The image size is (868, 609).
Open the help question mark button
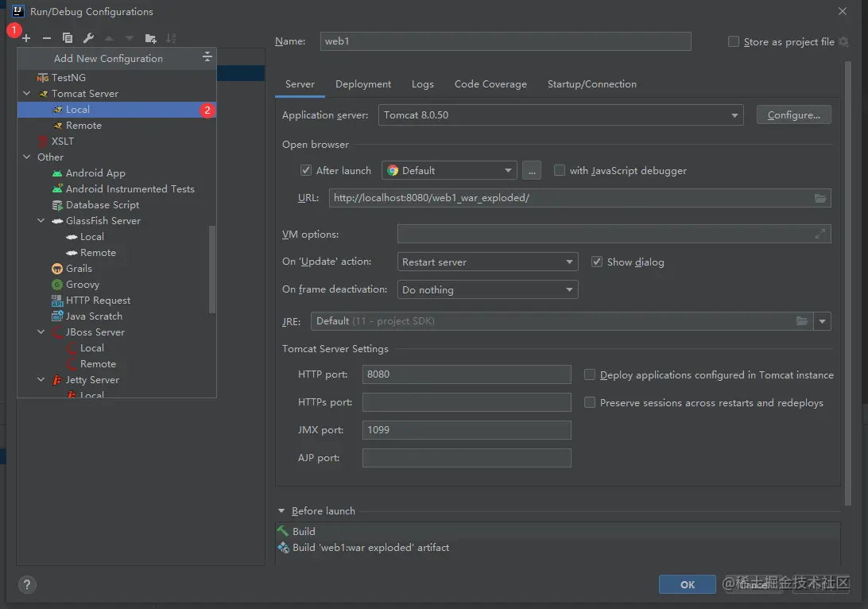(x=27, y=584)
